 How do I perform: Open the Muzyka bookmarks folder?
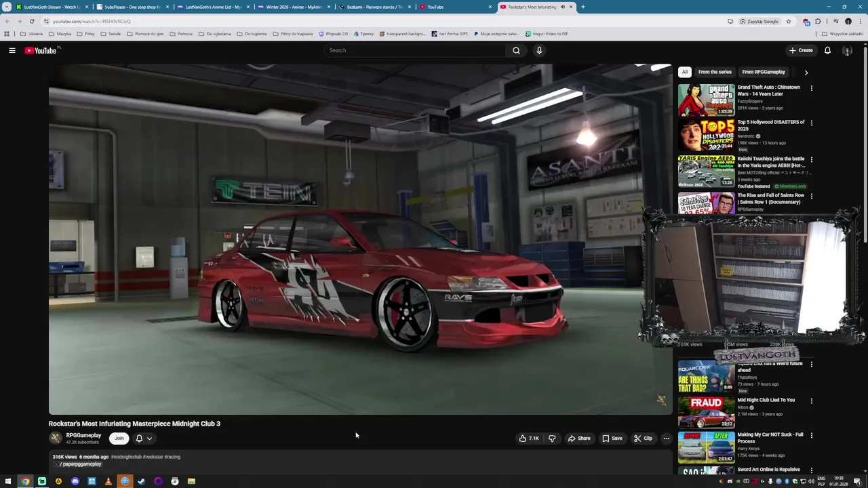[60, 34]
